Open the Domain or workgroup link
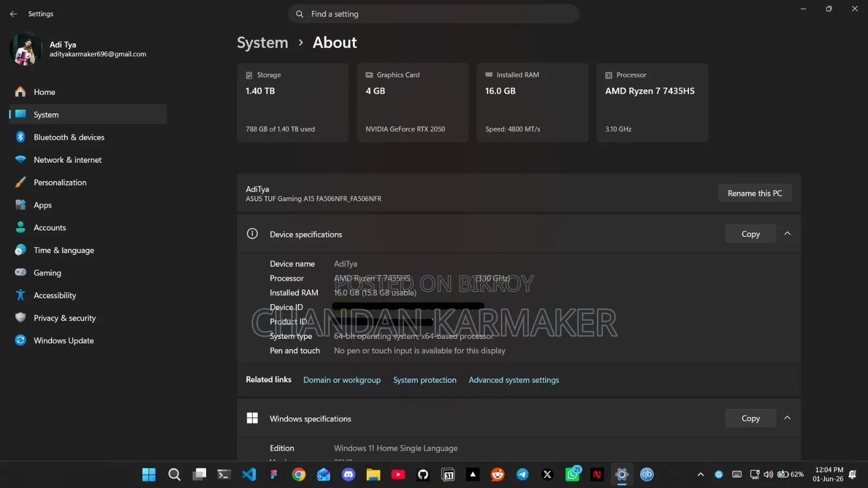 [x=342, y=380]
